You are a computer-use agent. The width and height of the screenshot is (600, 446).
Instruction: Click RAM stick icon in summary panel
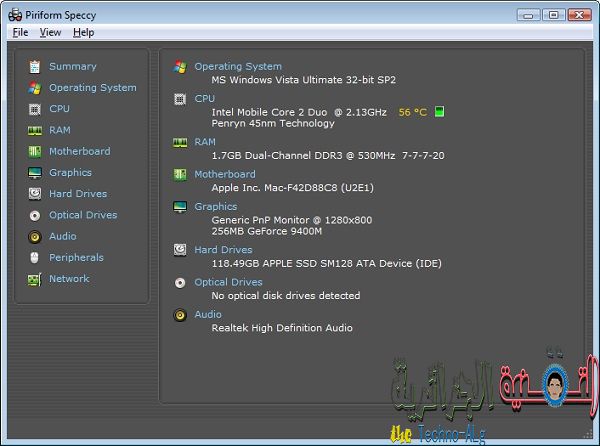(x=180, y=143)
